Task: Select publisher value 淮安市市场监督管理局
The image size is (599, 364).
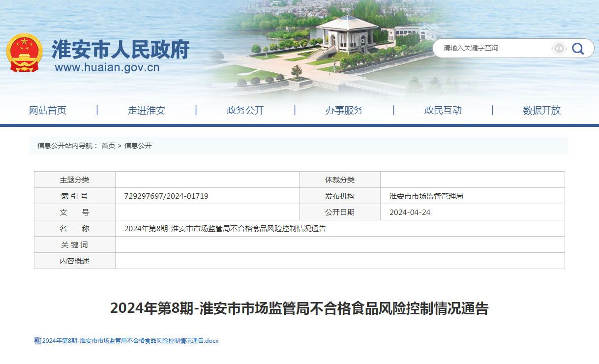Action: click(426, 196)
